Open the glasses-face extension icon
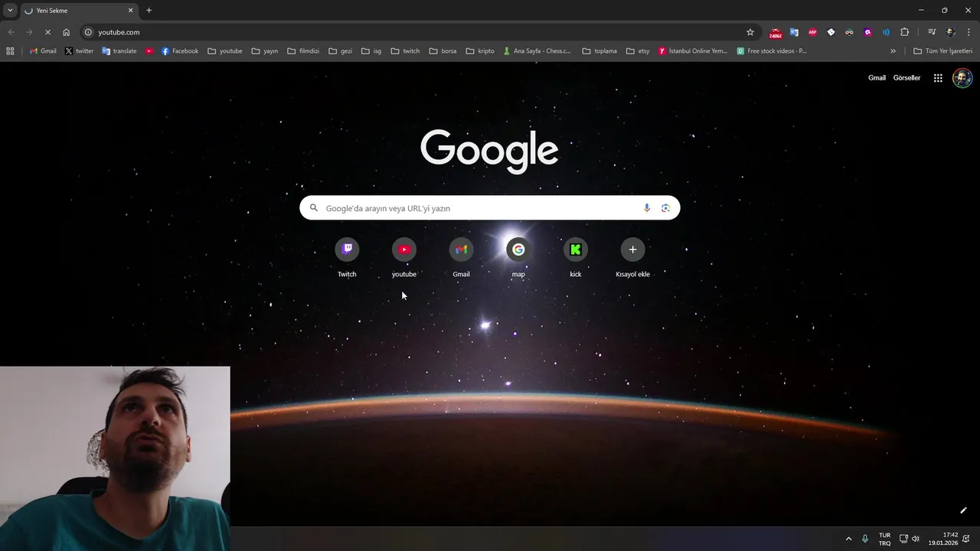 849,32
